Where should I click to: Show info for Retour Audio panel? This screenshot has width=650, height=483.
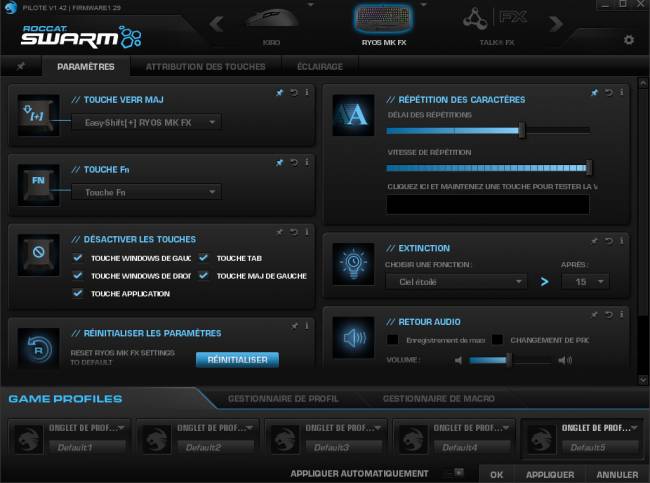click(621, 315)
